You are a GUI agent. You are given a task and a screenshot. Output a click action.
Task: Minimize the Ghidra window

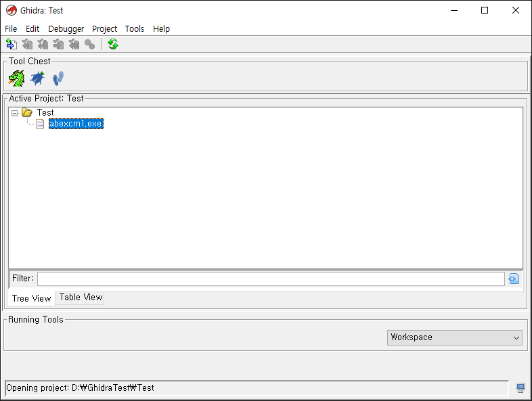pos(454,10)
